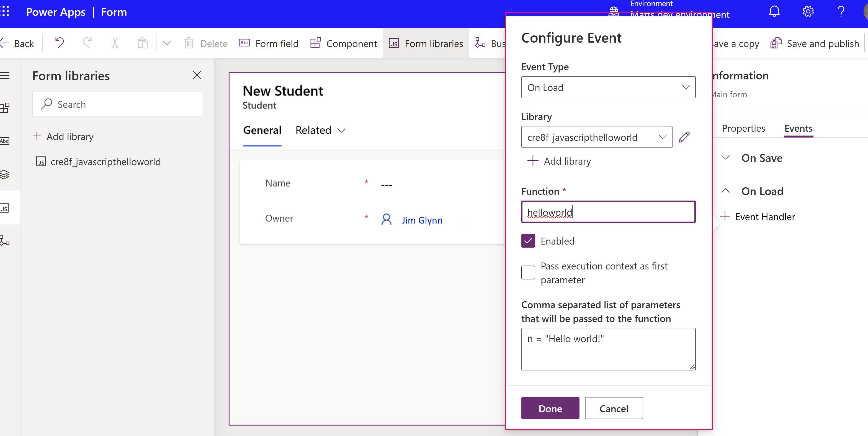Image resolution: width=868 pixels, height=436 pixels.
Task: Collapse the On Load section
Action: point(725,191)
